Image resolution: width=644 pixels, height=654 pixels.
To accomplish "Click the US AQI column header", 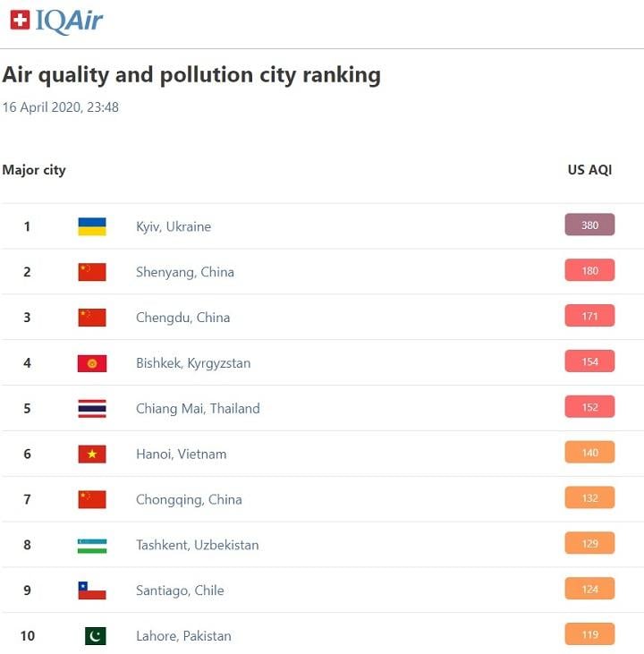I will coord(589,170).
